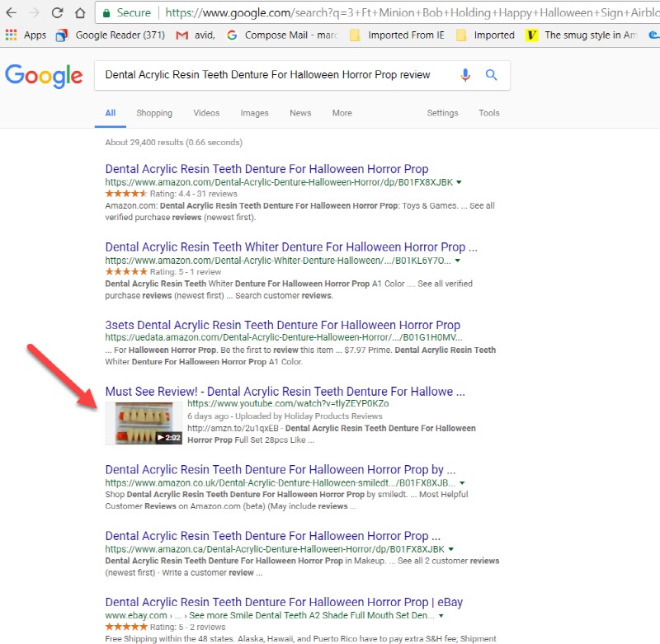This screenshot has width=660, height=644.
Task: Click the blue magnifier search button
Action: 491,75
